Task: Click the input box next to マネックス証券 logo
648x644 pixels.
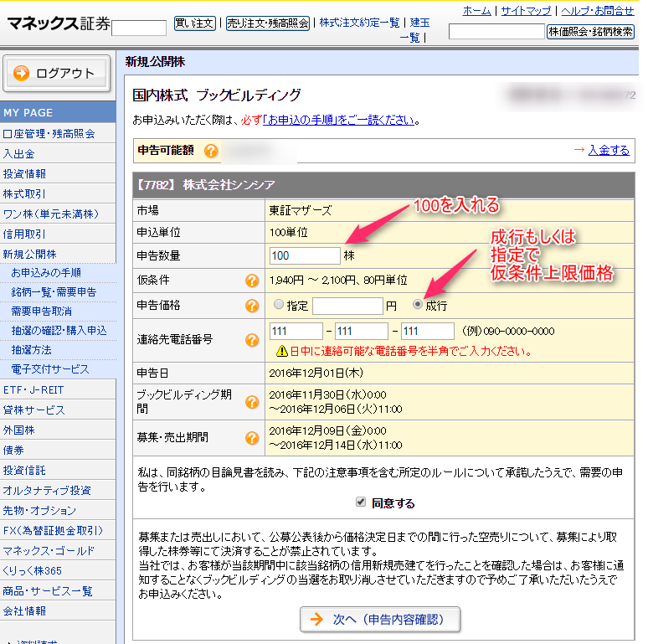Action: pyautogui.click(x=139, y=28)
